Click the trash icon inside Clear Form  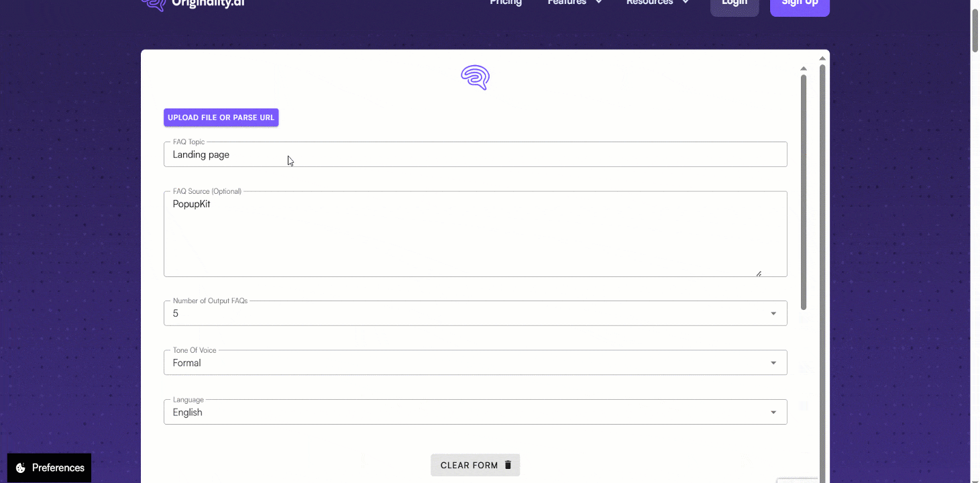508,464
